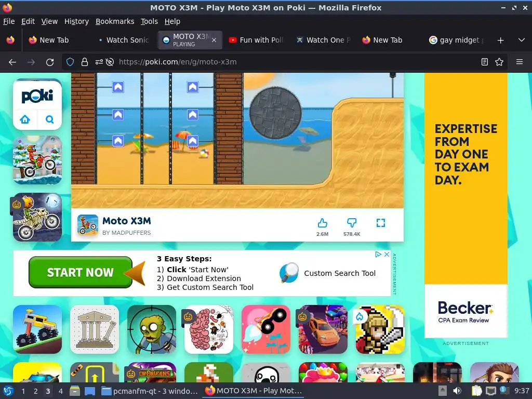Open the clipboard tray icon
The height and width of the screenshot is (399, 532).
click(476, 391)
